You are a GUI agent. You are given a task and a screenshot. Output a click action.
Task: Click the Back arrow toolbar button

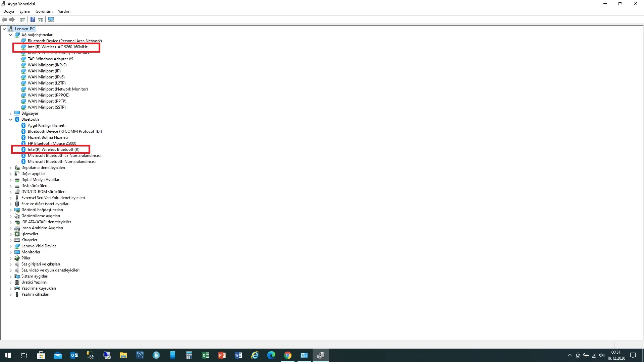click(x=4, y=20)
